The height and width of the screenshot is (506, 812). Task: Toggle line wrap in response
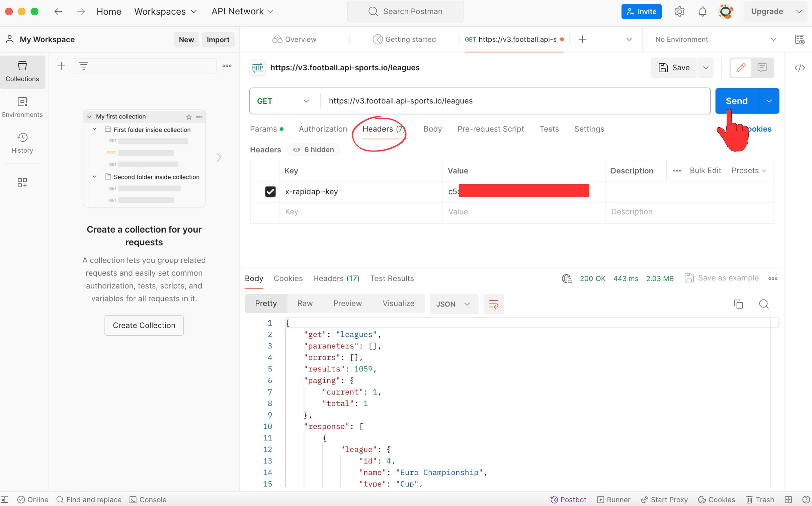click(494, 304)
